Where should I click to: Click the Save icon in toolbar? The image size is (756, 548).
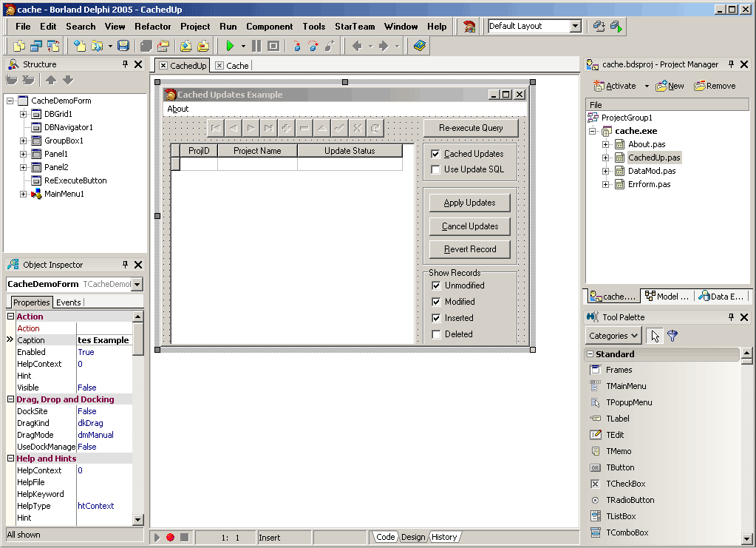(123, 46)
